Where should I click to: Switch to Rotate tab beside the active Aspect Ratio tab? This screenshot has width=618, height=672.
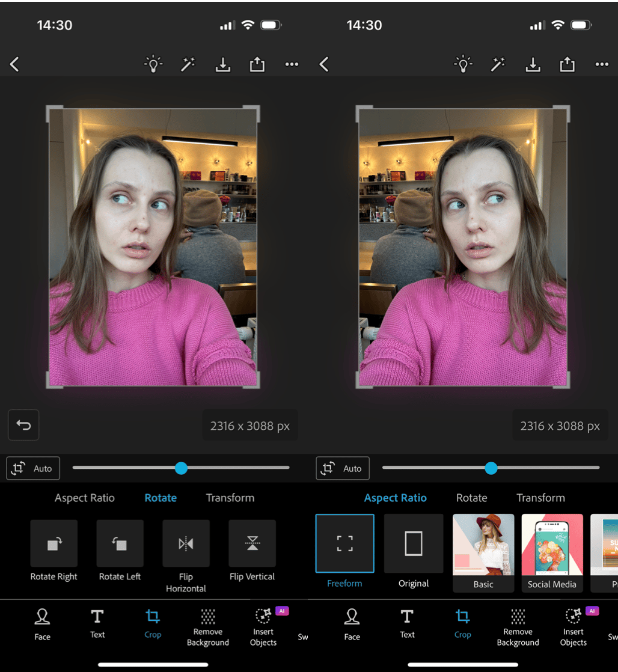click(x=471, y=498)
